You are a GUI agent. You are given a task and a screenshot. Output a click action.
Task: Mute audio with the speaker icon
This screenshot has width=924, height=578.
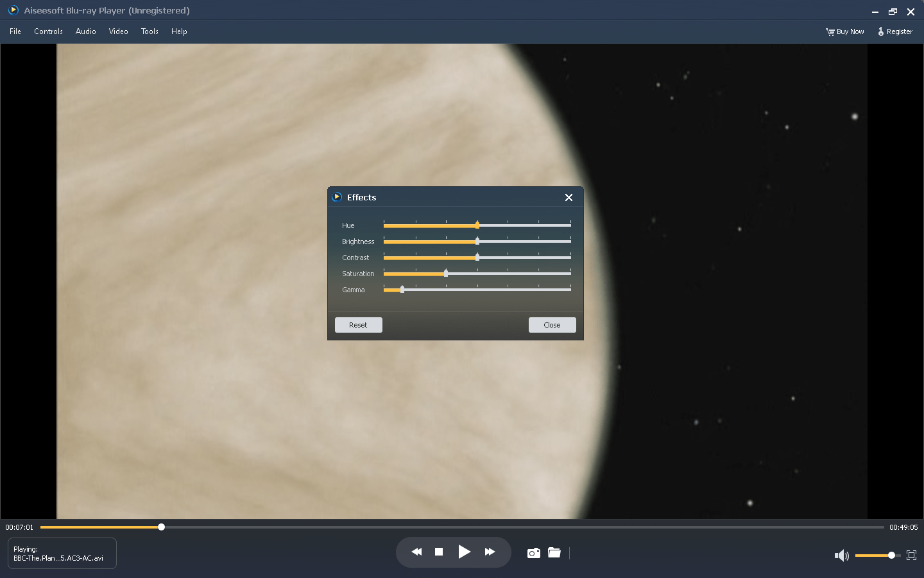point(841,556)
